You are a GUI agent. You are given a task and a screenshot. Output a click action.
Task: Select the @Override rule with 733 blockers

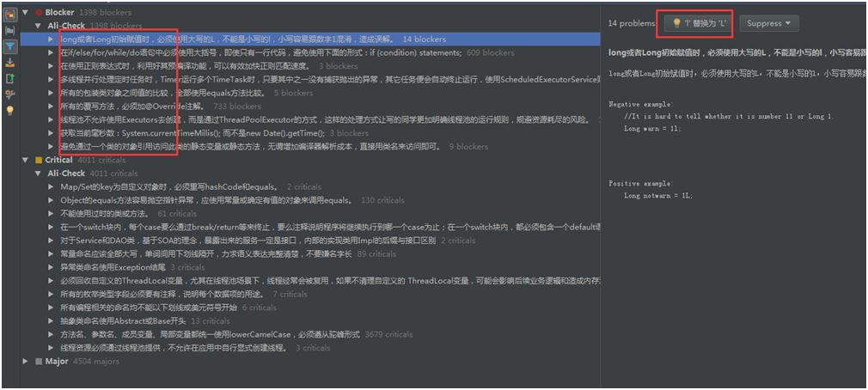pos(310,107)
